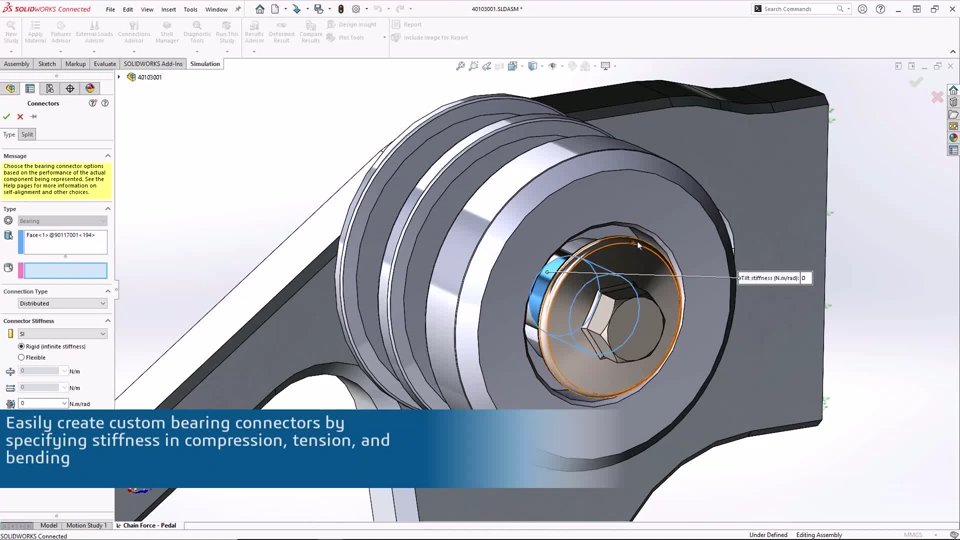Click the pushpin icon in the Connectors panel

pyautogui.click(x=34, y=116)
